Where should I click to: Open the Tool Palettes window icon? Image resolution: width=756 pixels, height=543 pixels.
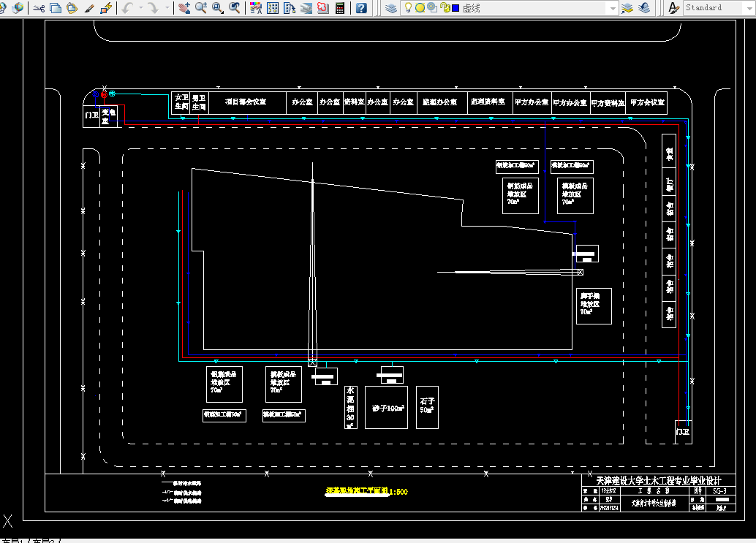click(x=290, y=8)
